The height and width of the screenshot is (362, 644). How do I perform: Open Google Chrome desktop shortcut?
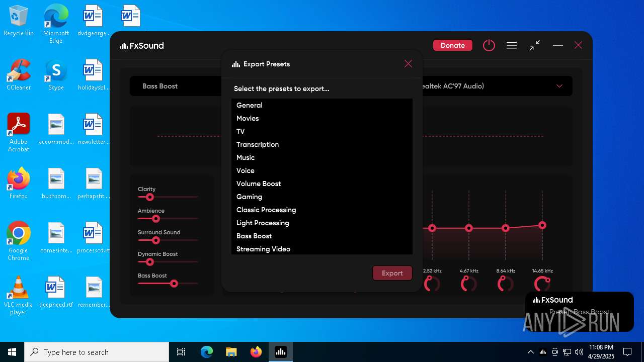pos(19,241)
